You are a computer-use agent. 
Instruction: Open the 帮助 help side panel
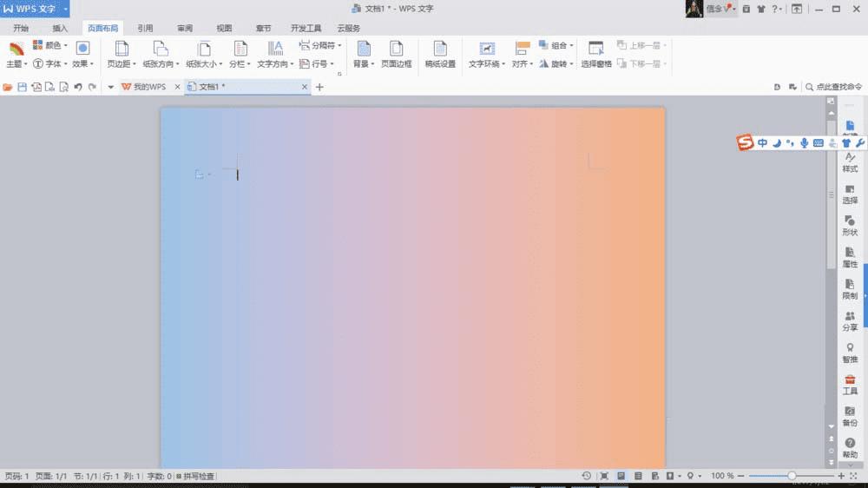click(850, 448)
